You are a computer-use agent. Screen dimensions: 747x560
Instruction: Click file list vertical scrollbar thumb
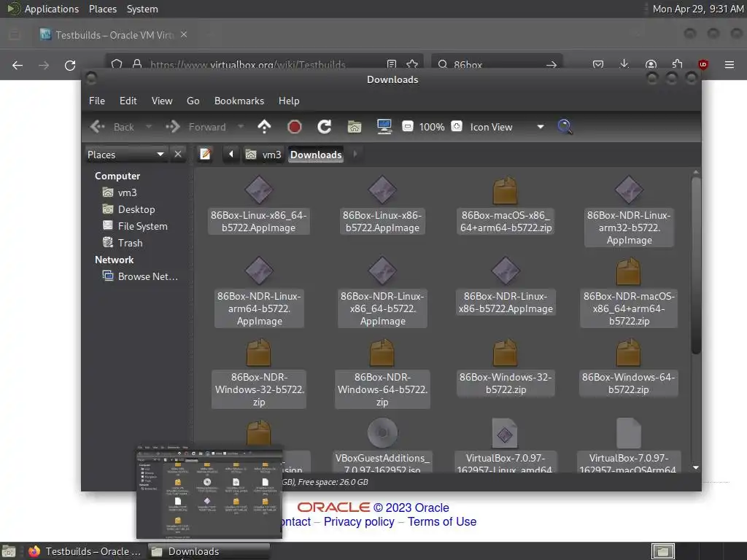(695, 265)
